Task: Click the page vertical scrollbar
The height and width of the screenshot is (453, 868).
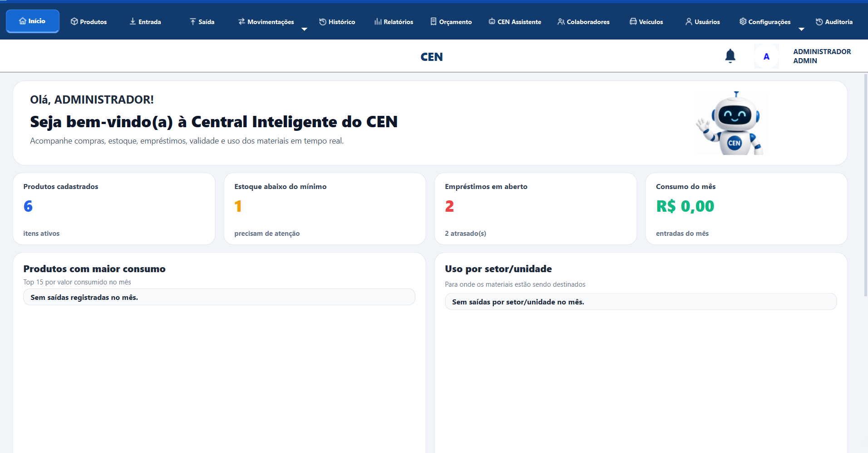Action: (x=866, y=185)
